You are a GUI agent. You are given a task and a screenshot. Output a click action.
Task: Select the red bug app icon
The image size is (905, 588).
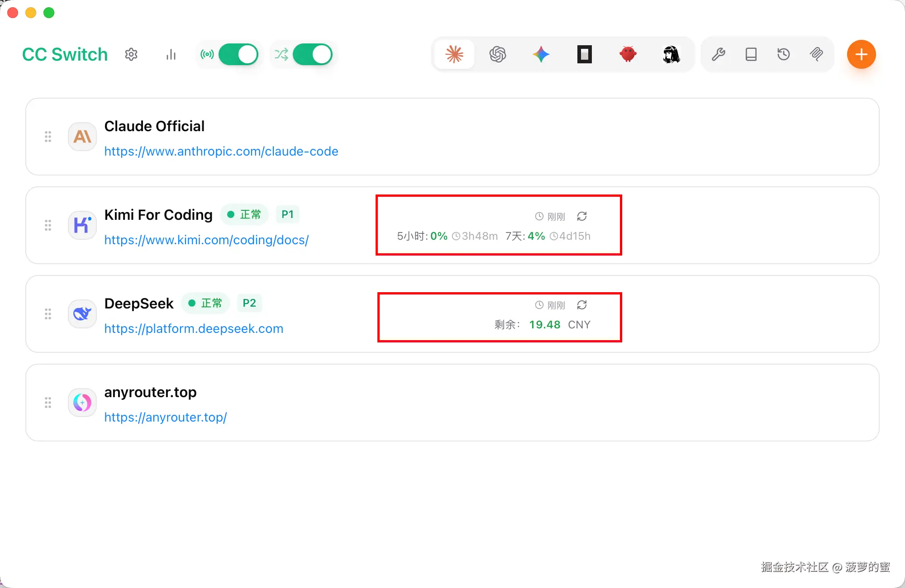pyautogui.click(x=628, y=54)
